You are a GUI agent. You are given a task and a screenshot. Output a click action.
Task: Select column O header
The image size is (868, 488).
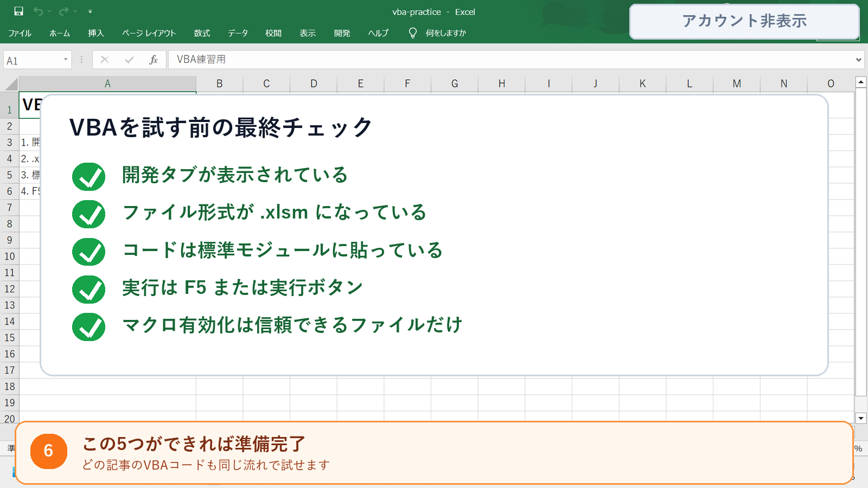coord(831,84)
